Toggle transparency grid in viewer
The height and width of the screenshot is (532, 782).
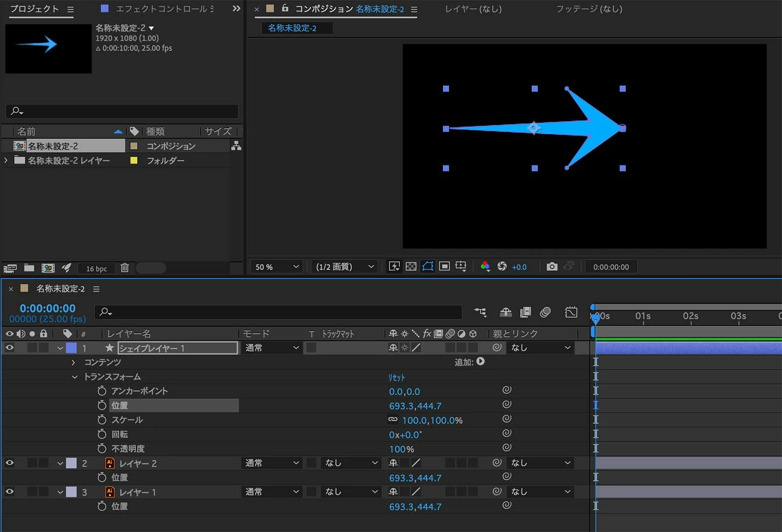click(x=411, y=266)
